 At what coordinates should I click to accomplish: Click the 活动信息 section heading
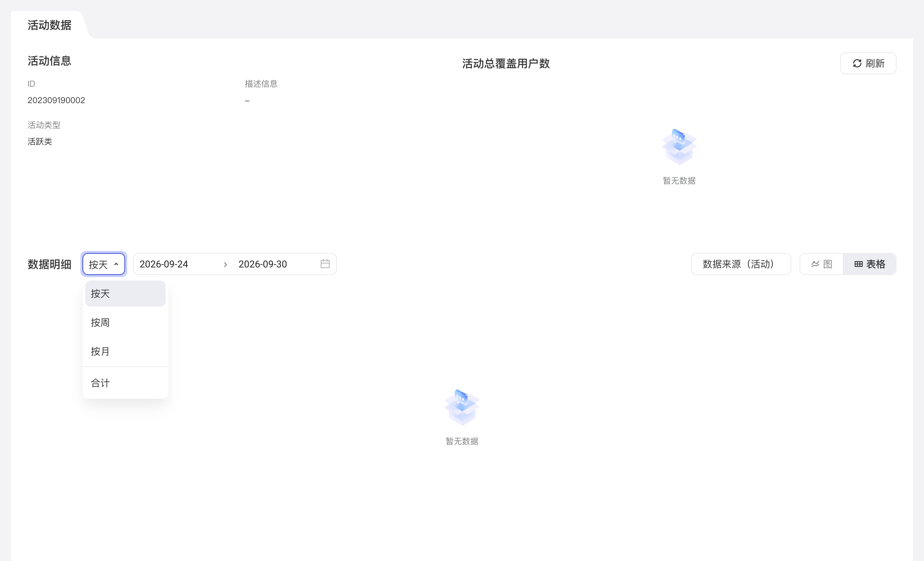tap(49, 61)
